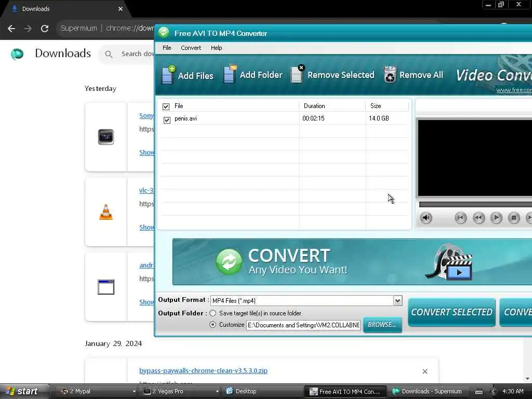
Task: Open bypass-paywalls-chrome-clean-v3.5.3.0.zip link
Action: click(203, 370)
